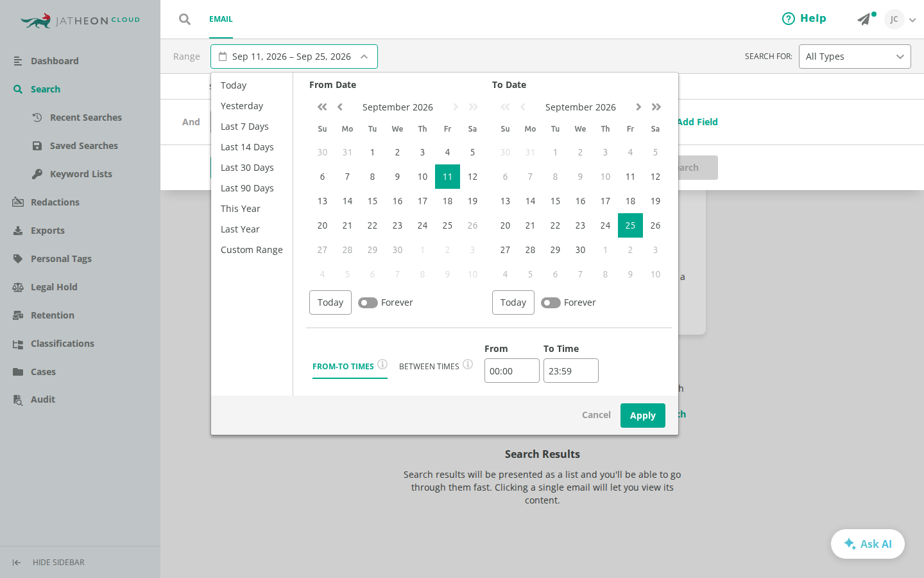Click the Dashboard sidebar icon
Screen dimensions: 924x578
(x=18, y=61)
